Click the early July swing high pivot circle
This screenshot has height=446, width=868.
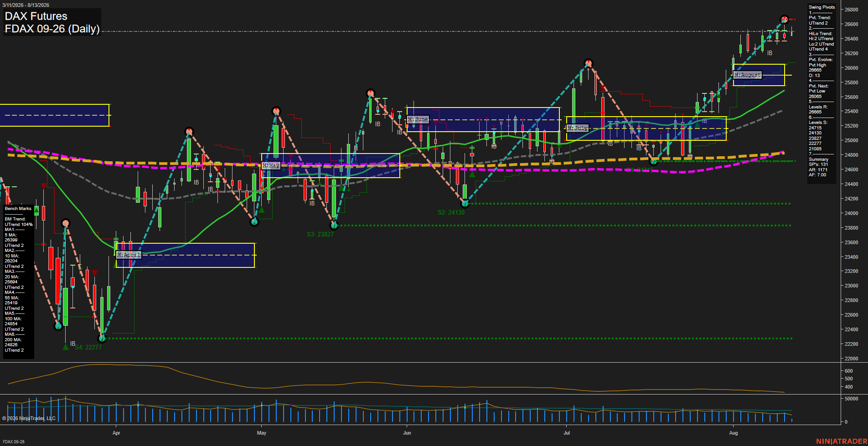pos(589,63)
